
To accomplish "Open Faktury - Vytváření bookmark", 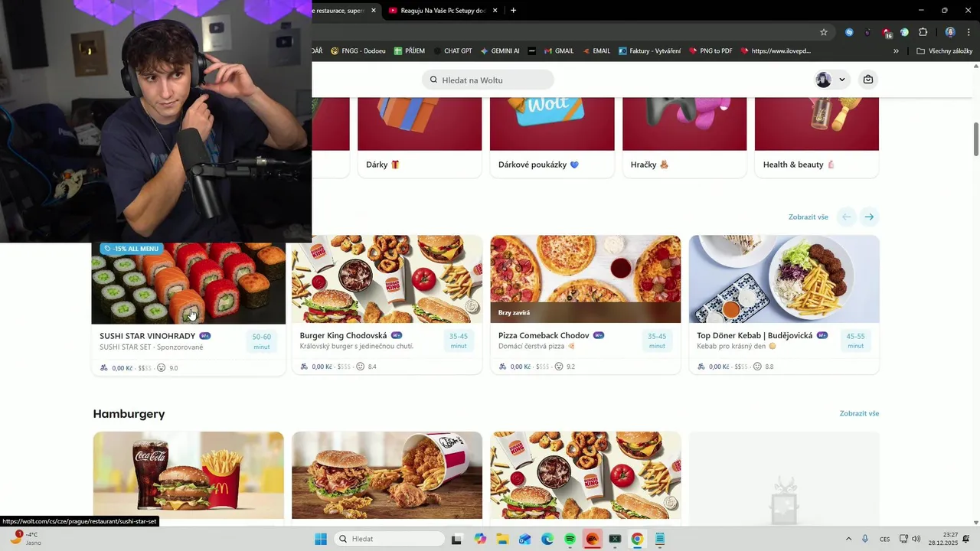I will tap(649, 51).
